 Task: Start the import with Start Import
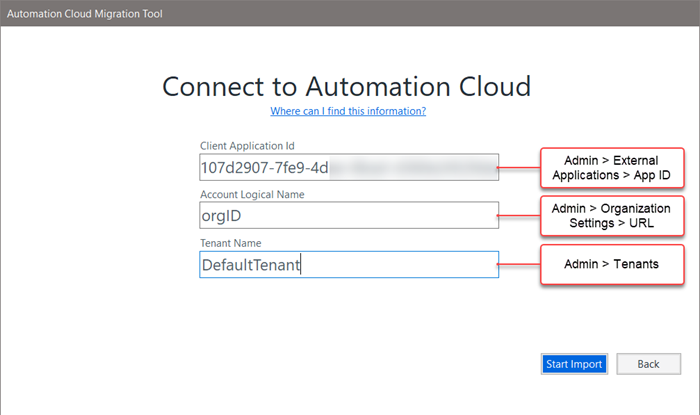click(x=574, y=364)
